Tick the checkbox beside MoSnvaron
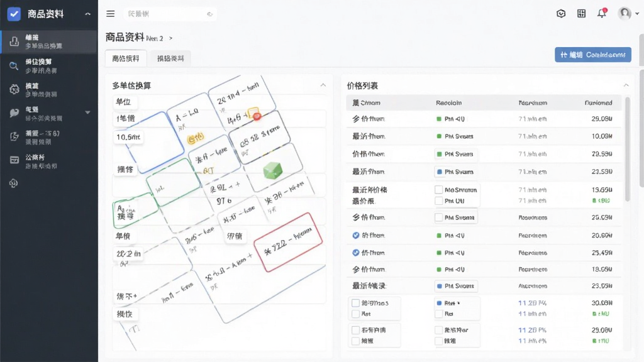644x362 pixels. coord(438,190)
